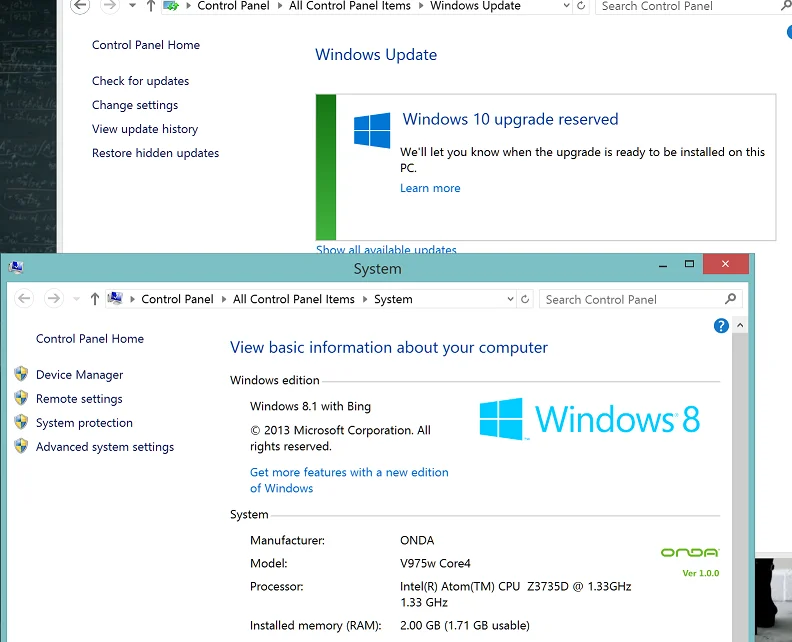The width and height of the screenshot is (792, 642).
Task: Click shield icon beside Remote settings
Action: [21, 398]
